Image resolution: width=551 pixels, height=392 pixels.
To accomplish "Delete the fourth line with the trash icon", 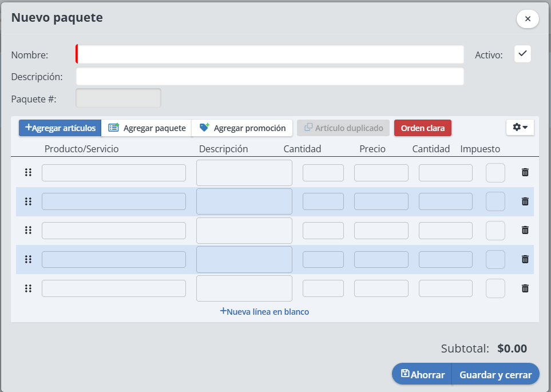I will pos(525,259).
